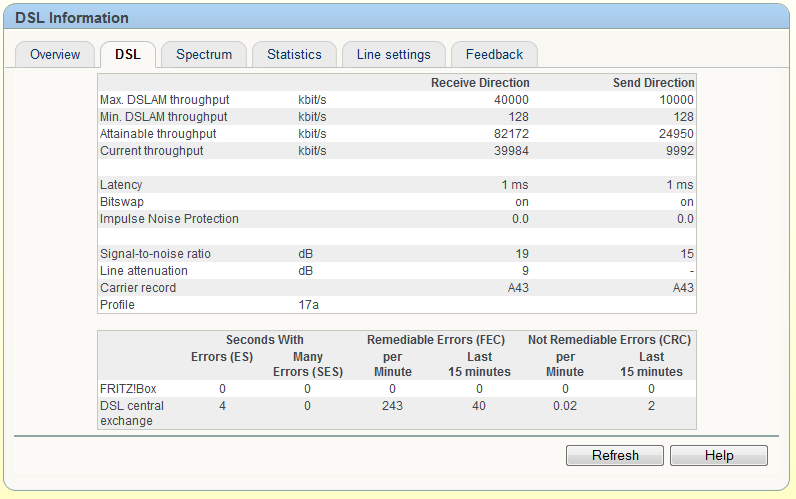Switch to the Overview tab
This screenshot has width=796, height=499.
point(55,54)
